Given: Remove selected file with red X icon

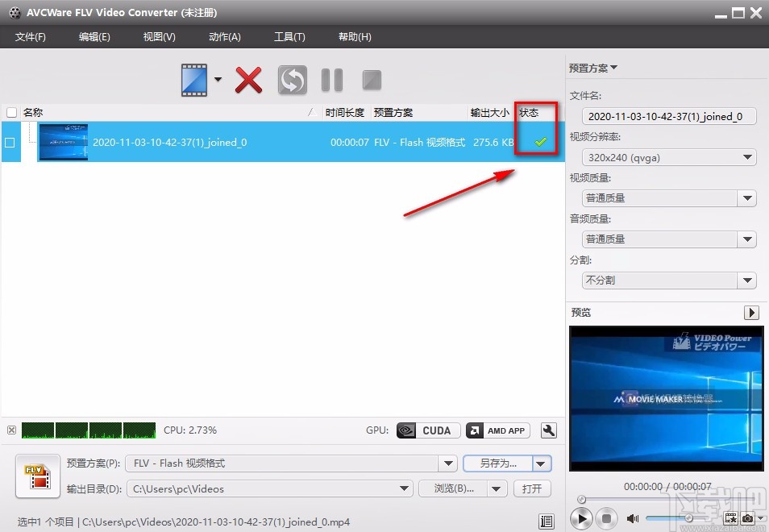Looking at the screenshot, I should coord(248,80).
